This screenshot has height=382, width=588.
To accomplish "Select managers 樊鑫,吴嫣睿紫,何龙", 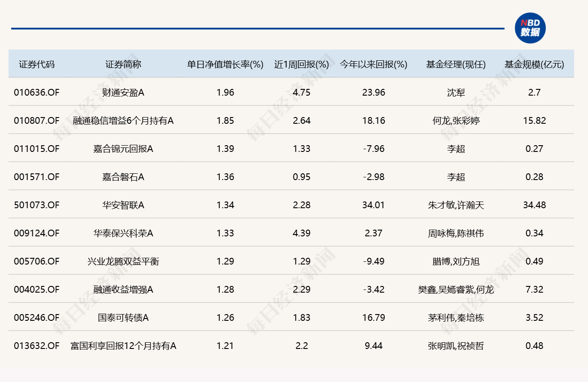I will pos(456,290).
